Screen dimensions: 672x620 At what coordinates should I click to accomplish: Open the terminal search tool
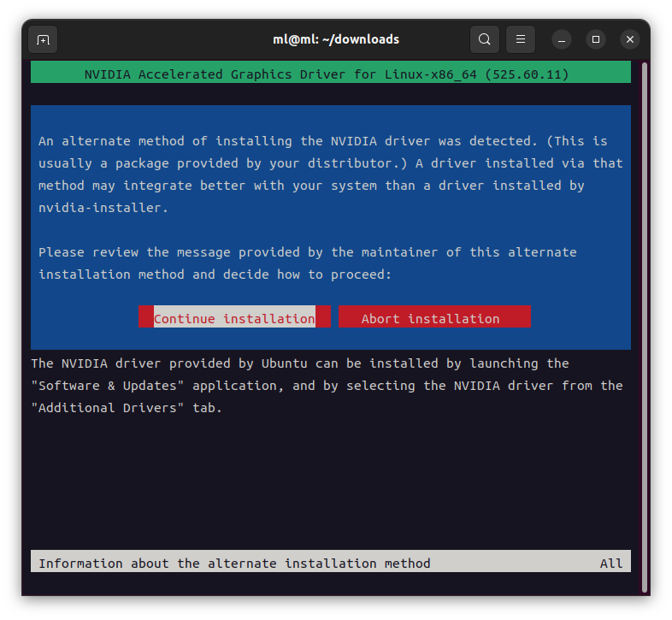click(x=484, y=39)
